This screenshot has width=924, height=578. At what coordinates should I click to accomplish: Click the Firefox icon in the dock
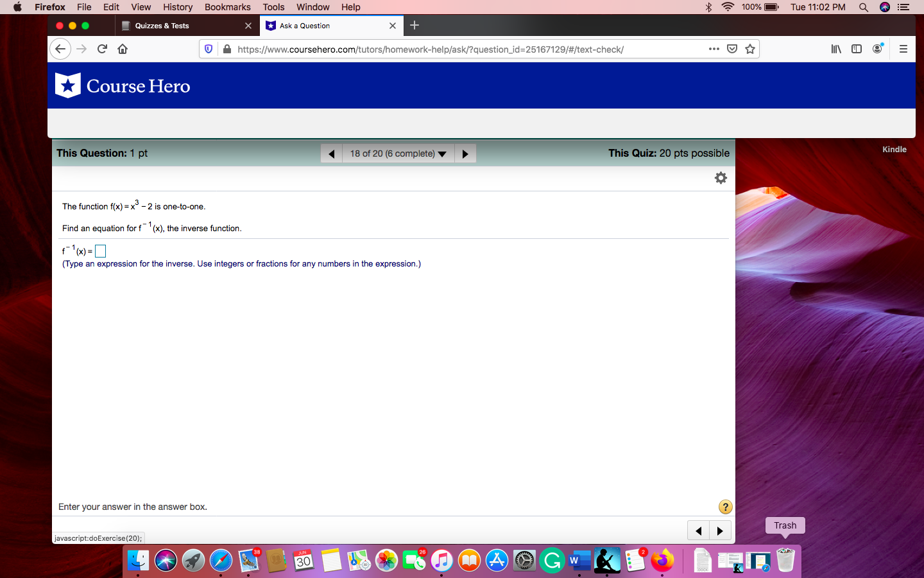pos(662,561)
